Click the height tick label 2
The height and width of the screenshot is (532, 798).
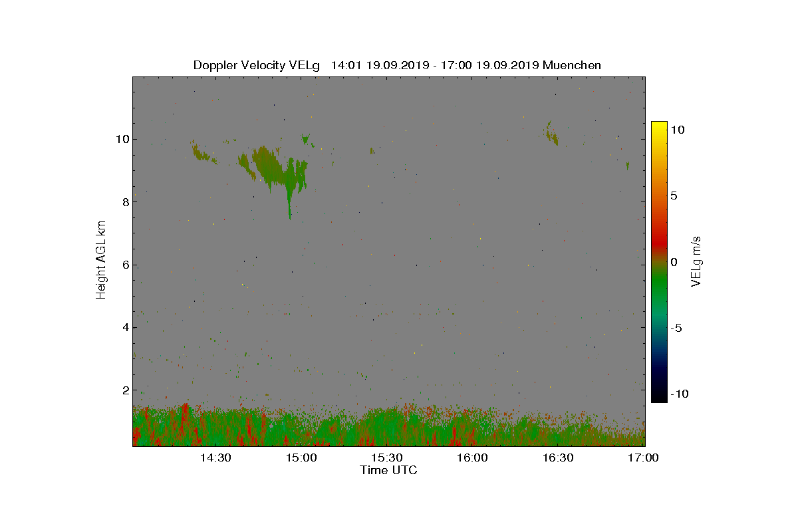click(x=125, y=390)
